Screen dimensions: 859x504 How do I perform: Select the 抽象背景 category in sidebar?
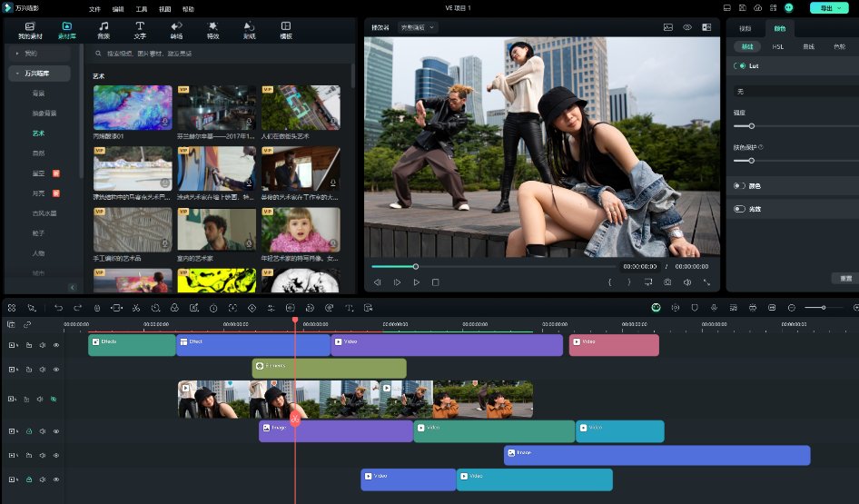(x=44, y=114)
